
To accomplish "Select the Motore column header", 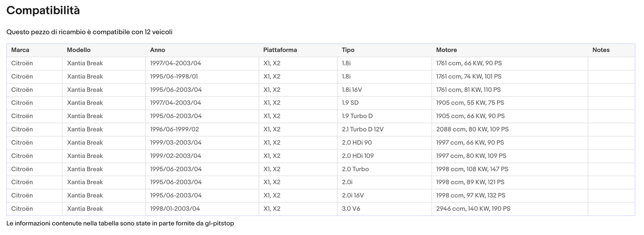I will click(446, 50).
